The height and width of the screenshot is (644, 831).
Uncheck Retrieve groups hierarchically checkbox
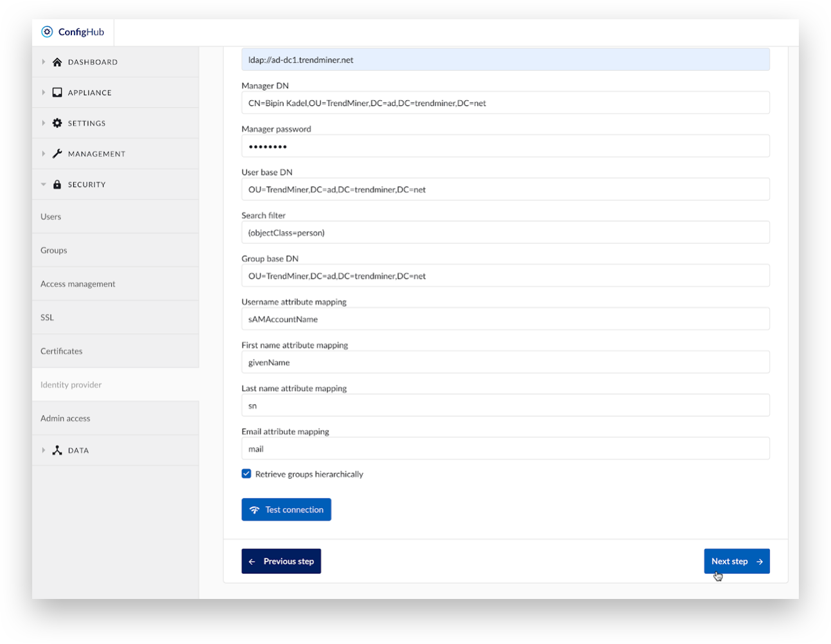tap(246, 474)
